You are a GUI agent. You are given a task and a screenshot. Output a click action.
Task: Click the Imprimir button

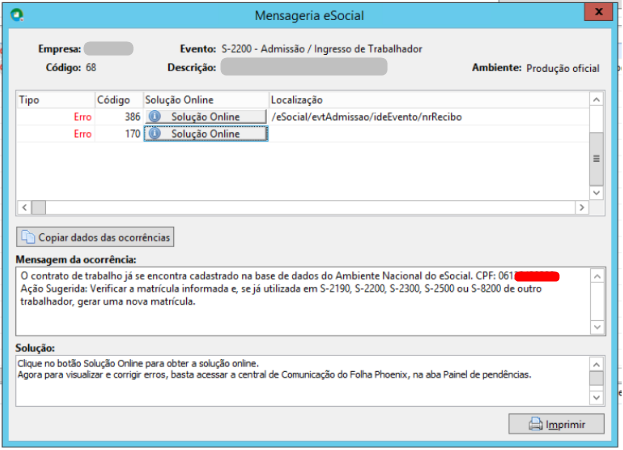(556, 424)
